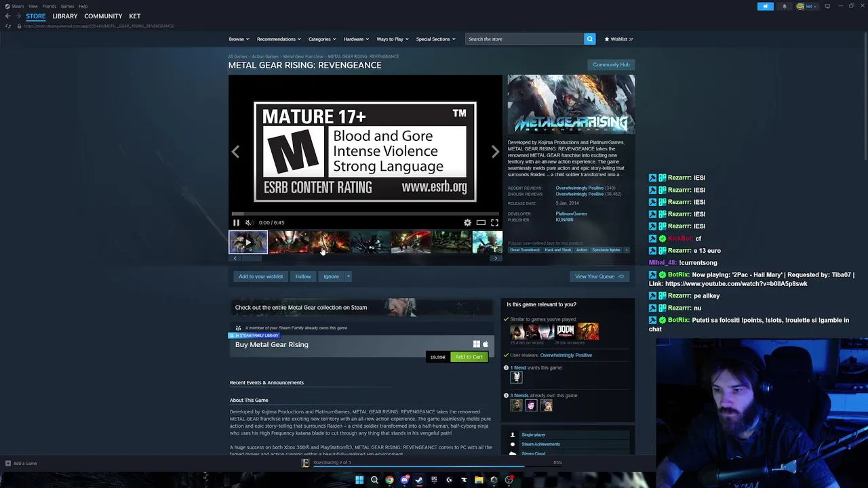Select the first trailer thumbnail
The image size is (868, 488).
click(248, 242)
